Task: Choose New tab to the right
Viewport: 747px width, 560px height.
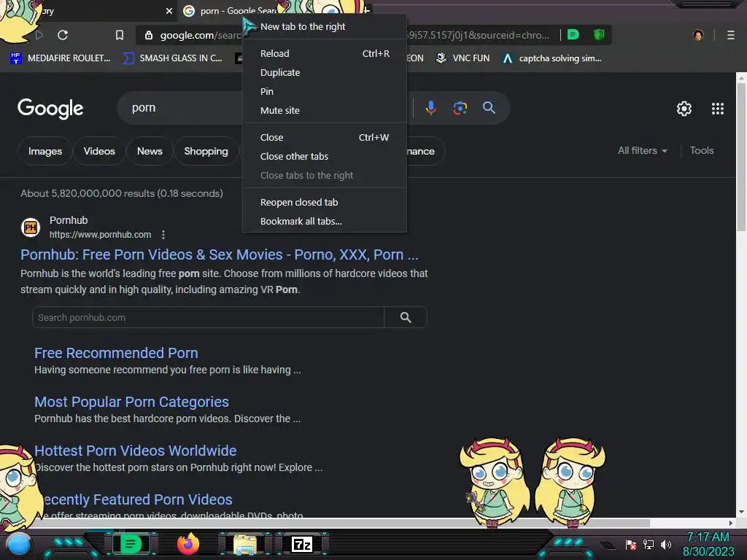Action: 325,27
